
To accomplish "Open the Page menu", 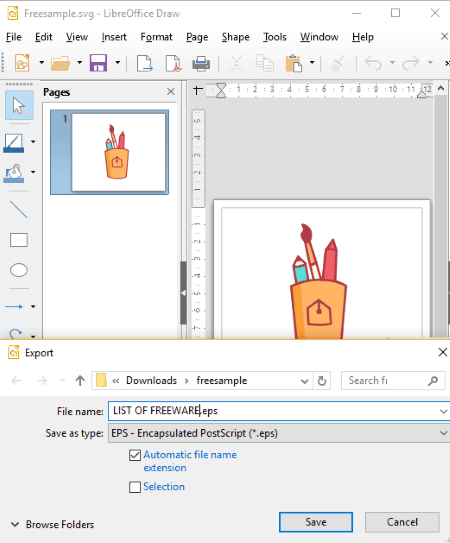I will [197, 37].
